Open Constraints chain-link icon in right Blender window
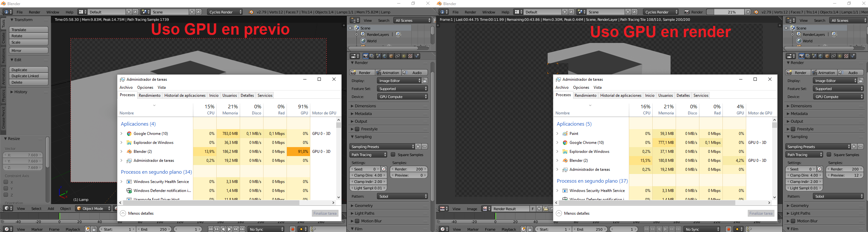Viewport: 868px width, 232px height. click(x=833, y=56)
